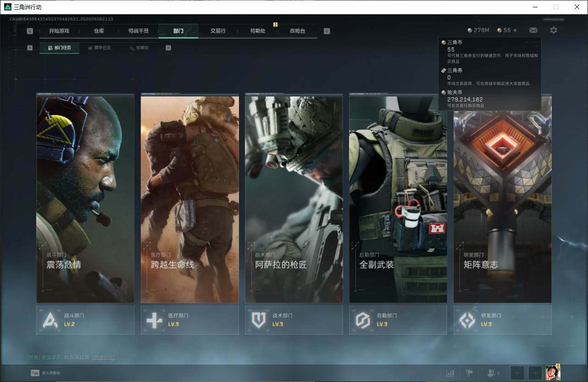Open the player avatar portrait
Image resolution: width=588 pixels, height=382 pixels.
553,373
